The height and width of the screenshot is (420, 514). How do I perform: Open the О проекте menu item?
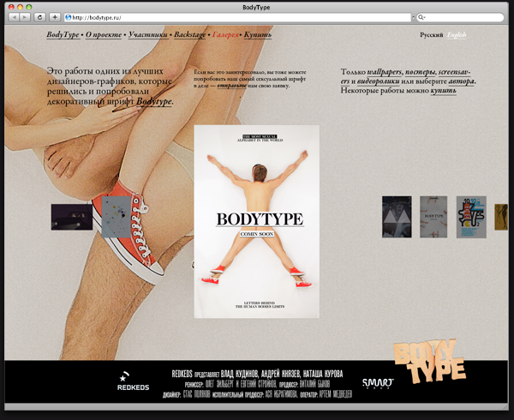pyautogui.click(x=104, y=34)
